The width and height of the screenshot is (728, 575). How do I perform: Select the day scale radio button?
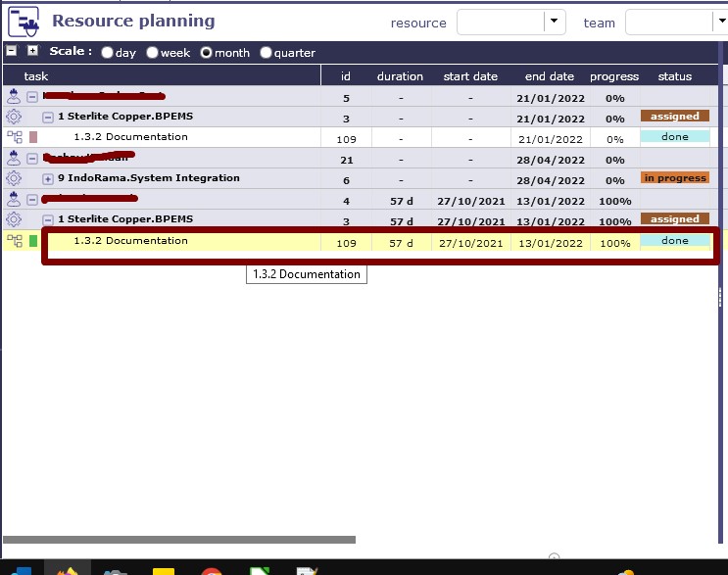coord(107,53)
